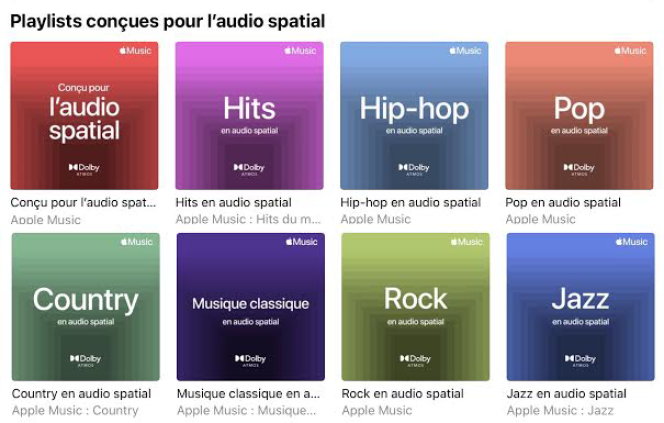Image resolution: width=664 pixels, height=423 pixels.
Task: Select the Pop en audio spatial artwork
Action: (579, 116)
